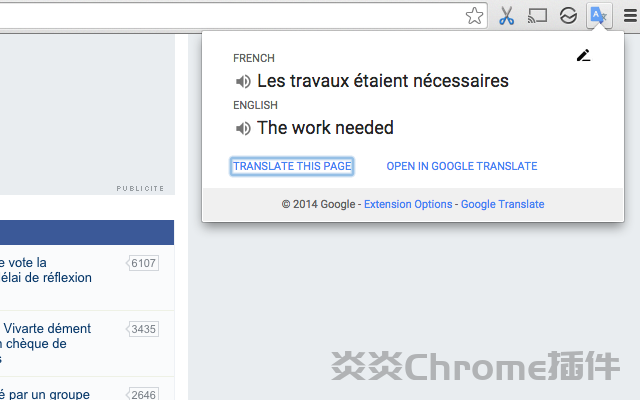640x400 pixels.
Task: Click the scissors extension icon
Action: [507, 16]
